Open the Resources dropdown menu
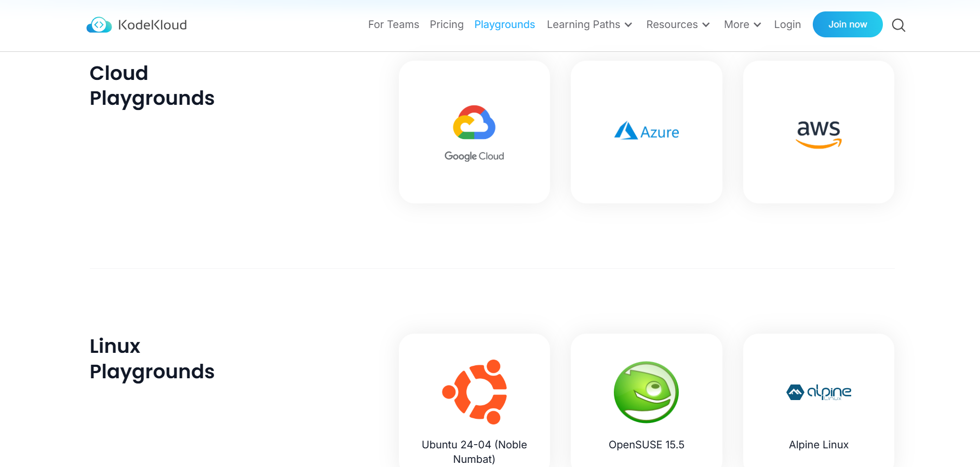 click(677, 24)
